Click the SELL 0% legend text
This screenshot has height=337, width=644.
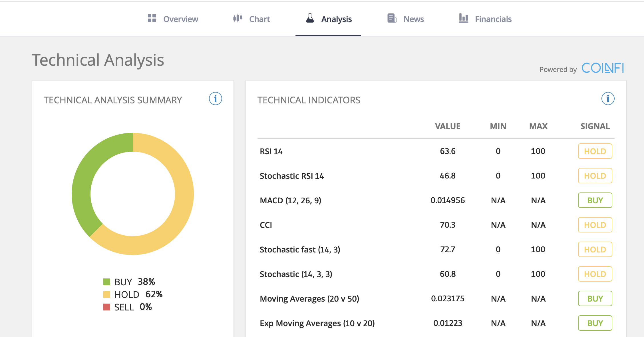point(133,307)
